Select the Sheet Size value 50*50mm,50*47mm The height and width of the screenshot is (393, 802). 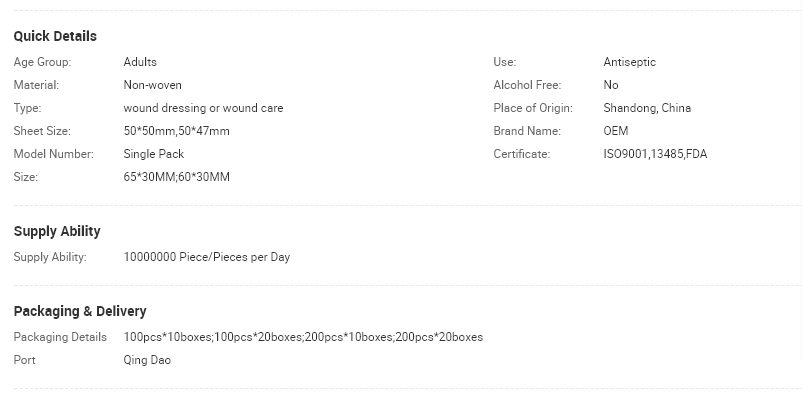[x=176, y=131]
